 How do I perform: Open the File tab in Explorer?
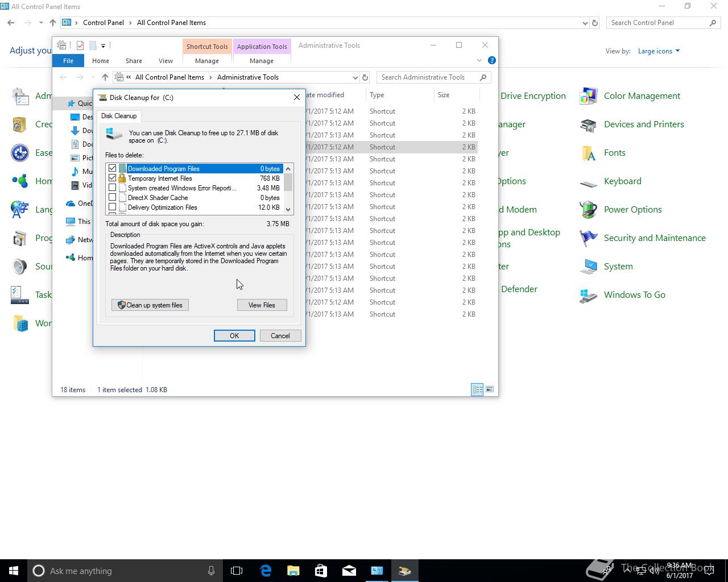pos(68,60)
